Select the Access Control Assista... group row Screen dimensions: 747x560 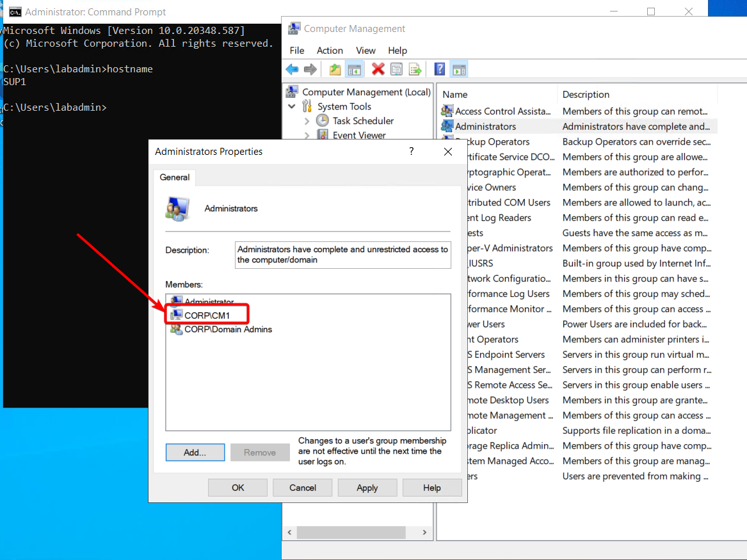click(x=577, y=111)
